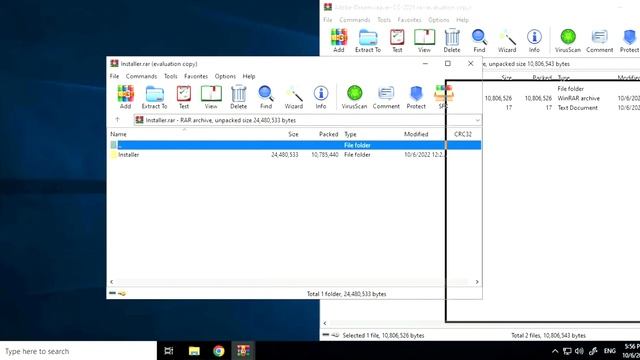Open Tools menu in Installer.rar window

click(x=171, y=76)
